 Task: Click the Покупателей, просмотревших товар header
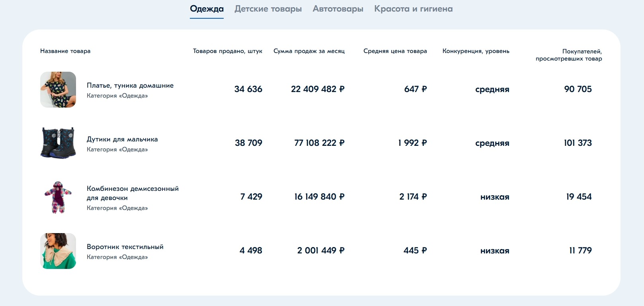pyautogui.click(x=569, y=55)
